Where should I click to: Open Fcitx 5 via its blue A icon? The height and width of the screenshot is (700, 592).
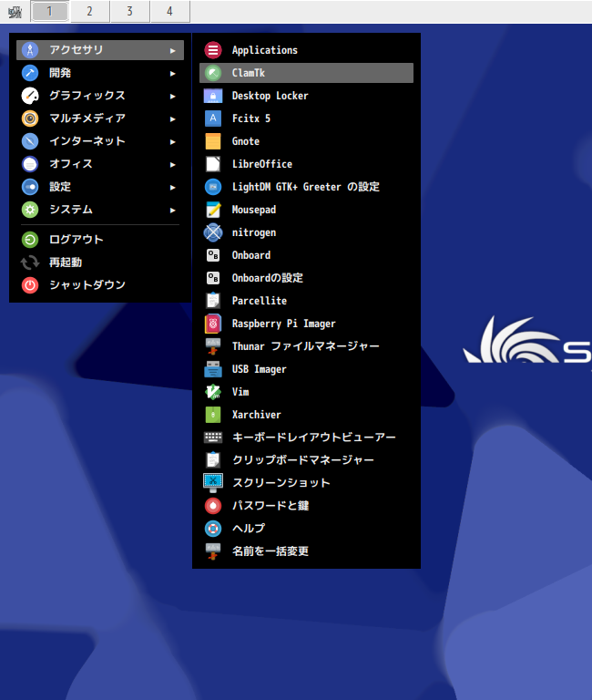click(x=213, y=118)
